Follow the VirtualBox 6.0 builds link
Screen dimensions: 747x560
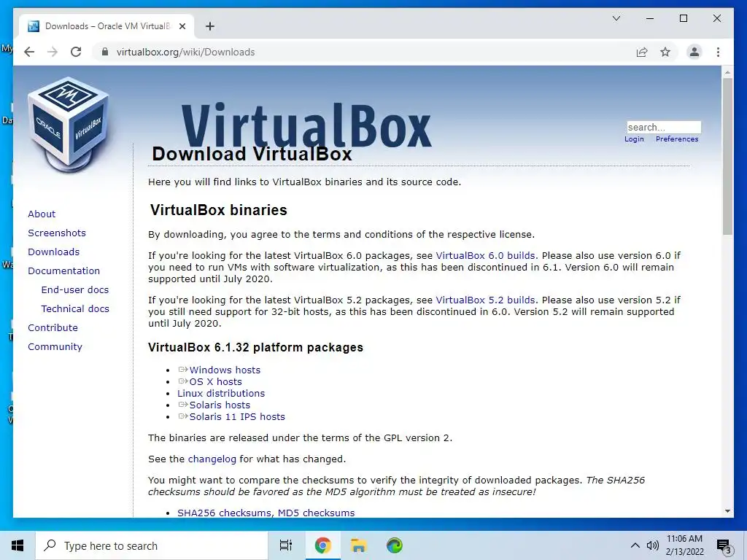point(485,256)
